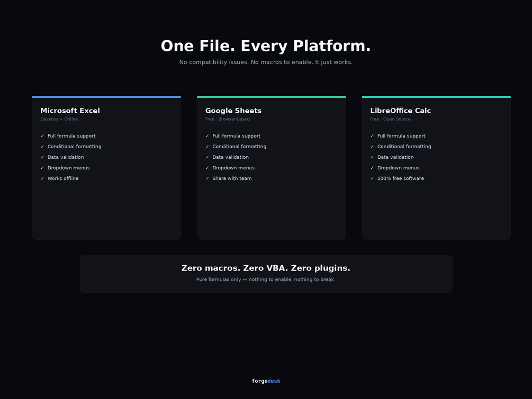Click "Conditional formatting" in the LibreOffice card
The image size is (532, 399).
(404, 147)
